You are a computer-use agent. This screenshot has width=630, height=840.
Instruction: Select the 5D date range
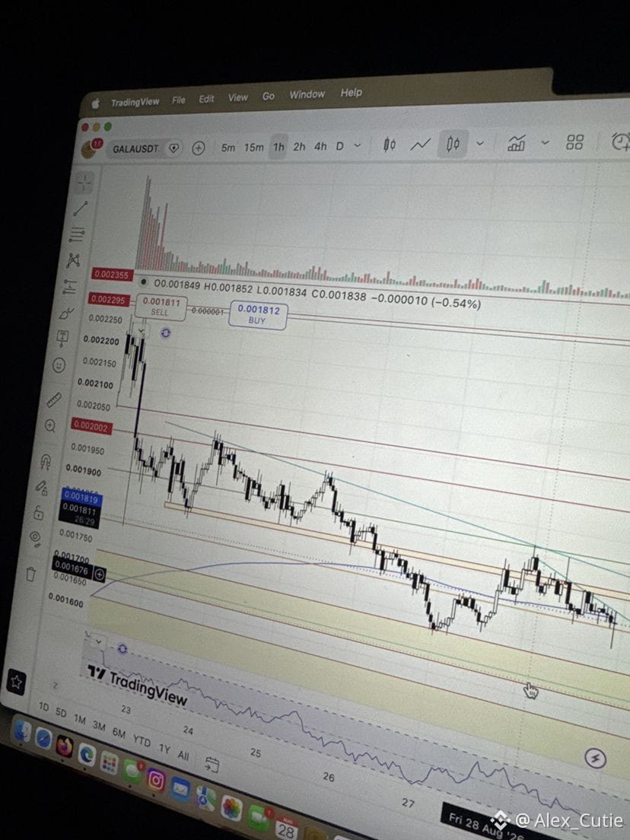[x=61, y=713]
